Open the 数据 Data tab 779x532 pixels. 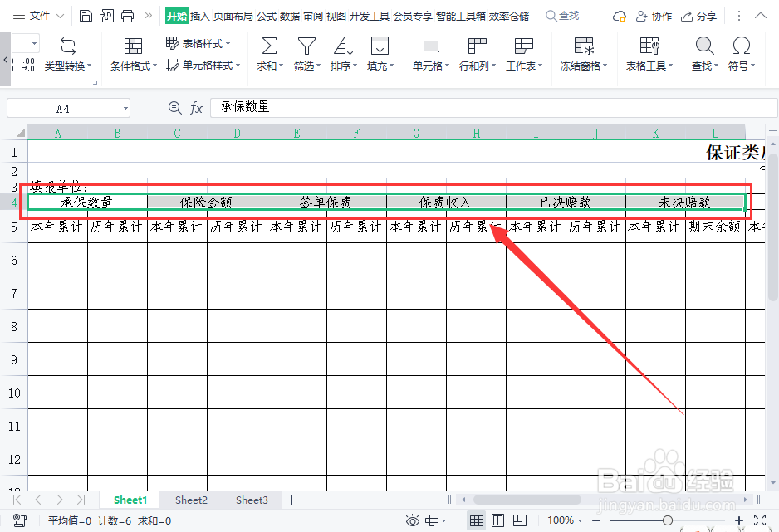pyautogui.click(x=290, y=17)
